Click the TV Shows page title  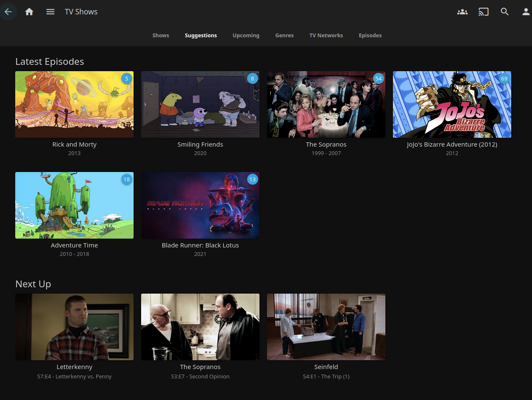point(81,12)
